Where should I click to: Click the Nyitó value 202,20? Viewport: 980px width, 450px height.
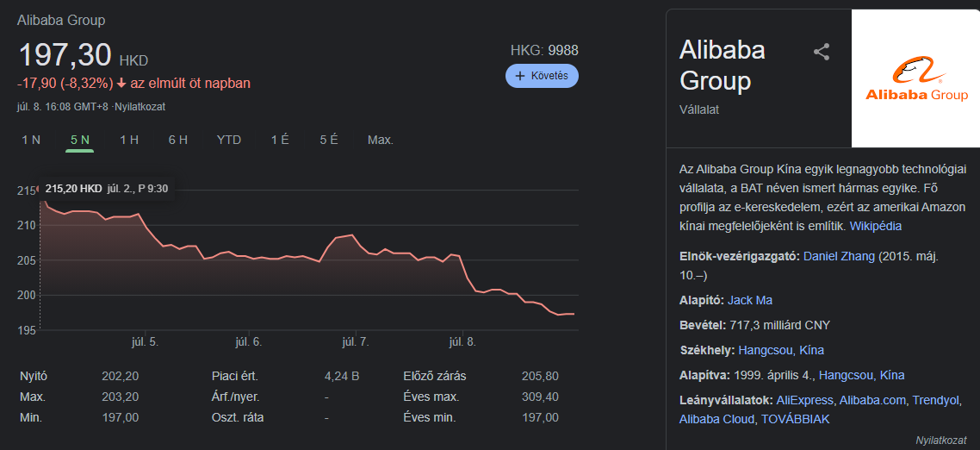pos(120,377)
